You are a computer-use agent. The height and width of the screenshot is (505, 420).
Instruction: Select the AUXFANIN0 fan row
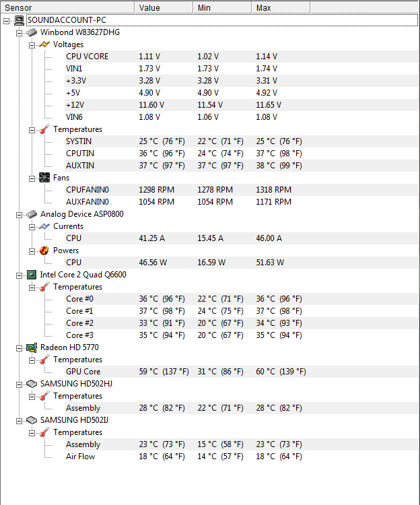(x=242, y=202)
